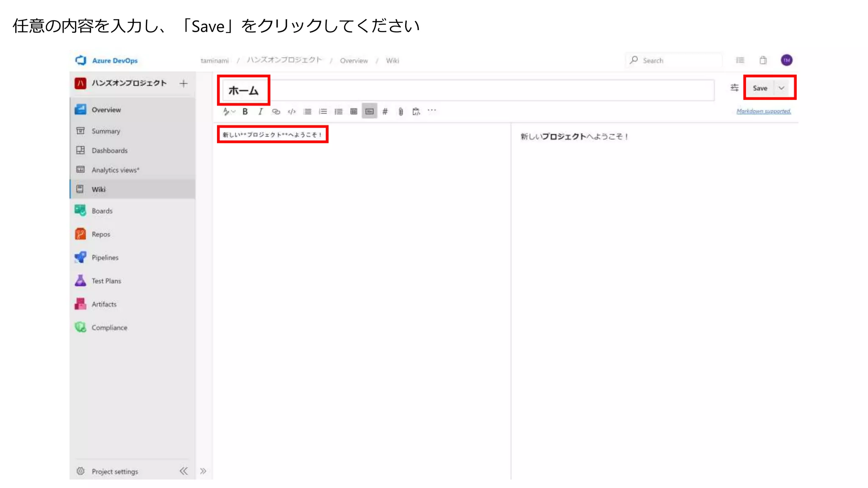Insert a bulleted list
Image resolution: width=868 pixels, height=488 pixels.
(307, 112)
